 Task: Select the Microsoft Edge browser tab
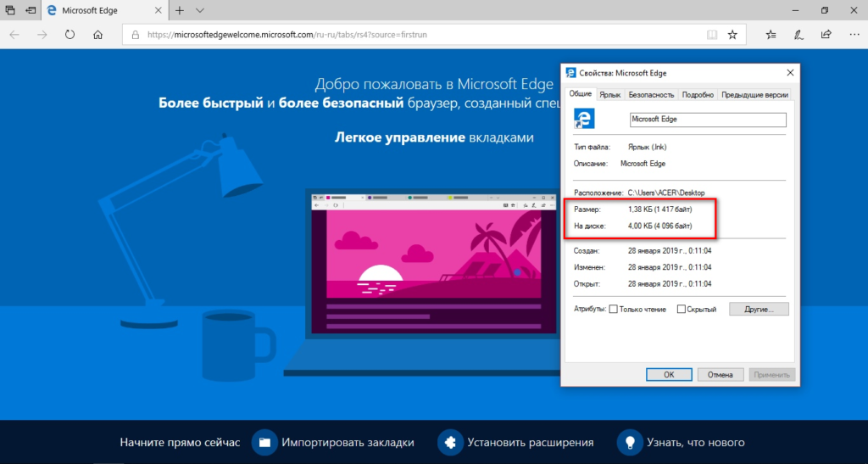coord(103,10)
